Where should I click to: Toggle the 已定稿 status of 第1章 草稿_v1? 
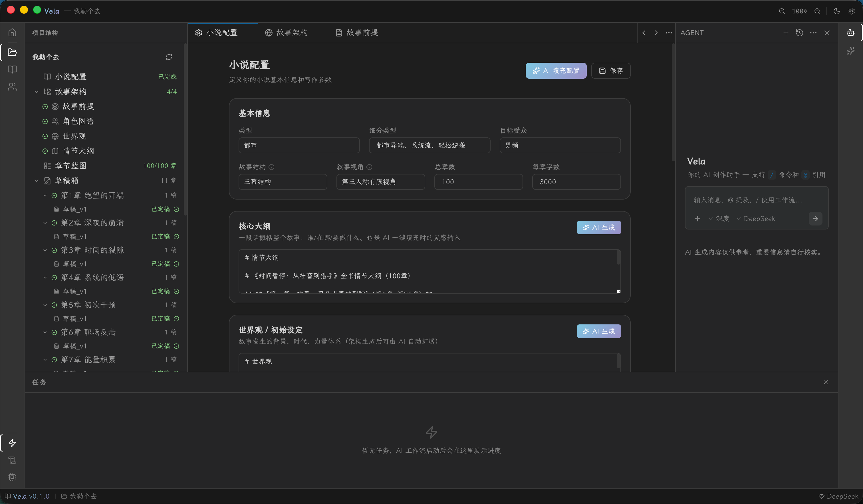tap(176, 209)
